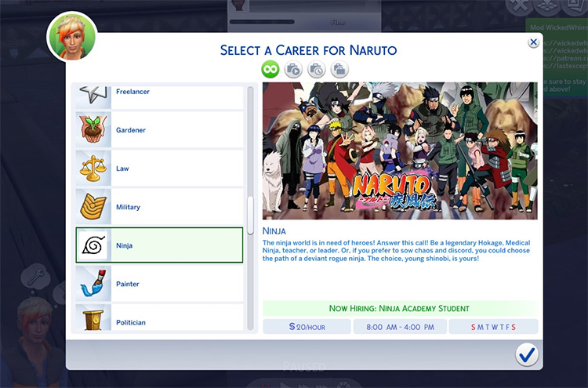Screen dimensions: 588x388
Task: Click the S M T W T F S workdays box
Action: 493,327
